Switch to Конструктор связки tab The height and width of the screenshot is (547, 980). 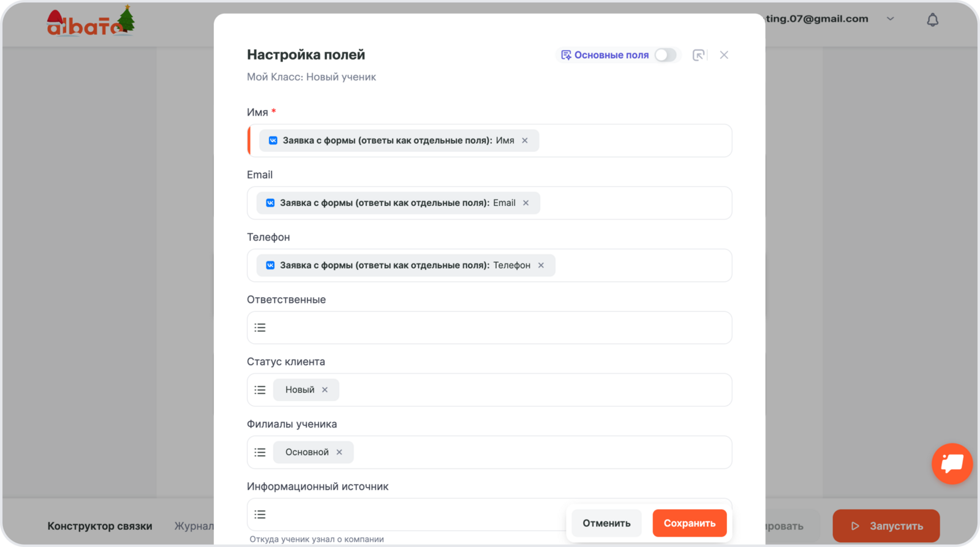pos(100,526)
